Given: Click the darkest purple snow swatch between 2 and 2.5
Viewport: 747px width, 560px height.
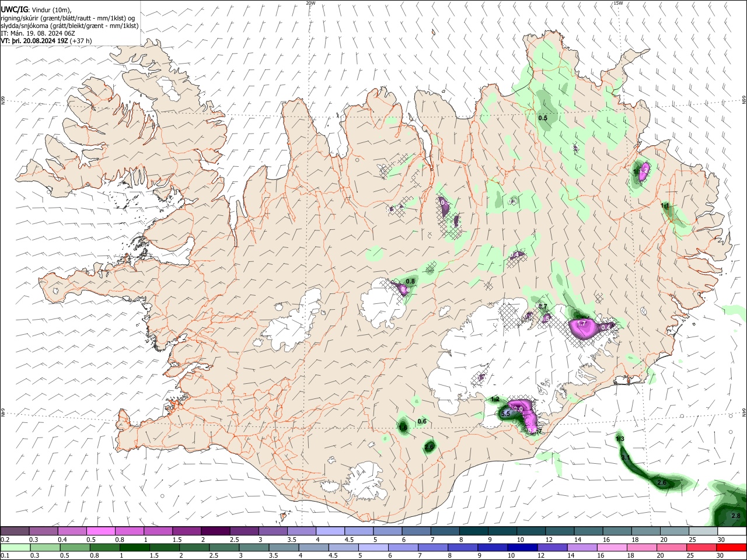Looking at the screenshot, I should (x=215, y=531).
